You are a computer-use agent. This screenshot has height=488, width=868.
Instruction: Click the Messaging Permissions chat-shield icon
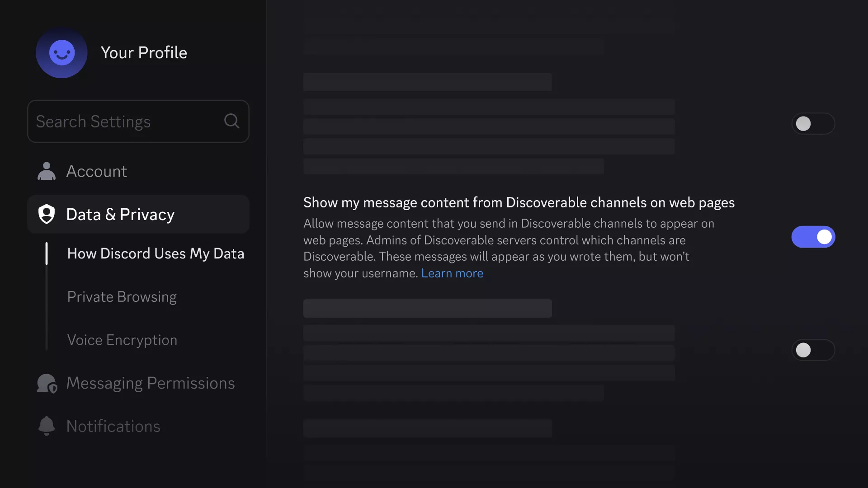(47, 383)
